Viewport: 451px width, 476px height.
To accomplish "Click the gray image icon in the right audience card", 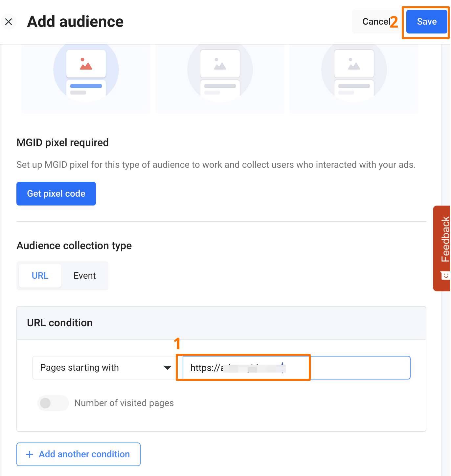I will [354, 64].
